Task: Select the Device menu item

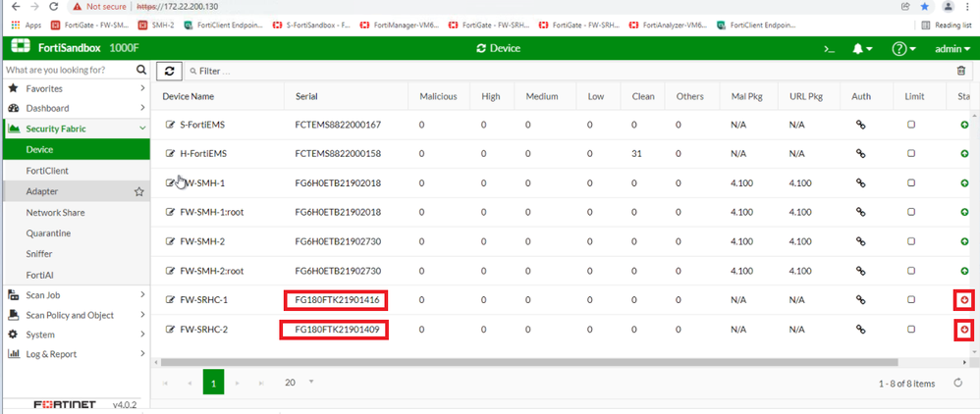Action: click(77, 150)
